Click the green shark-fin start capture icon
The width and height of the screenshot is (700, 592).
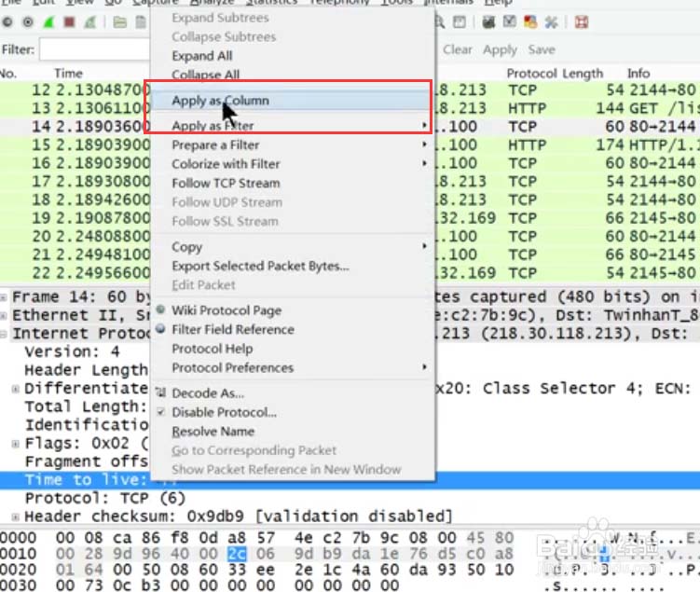coord(47,22)
